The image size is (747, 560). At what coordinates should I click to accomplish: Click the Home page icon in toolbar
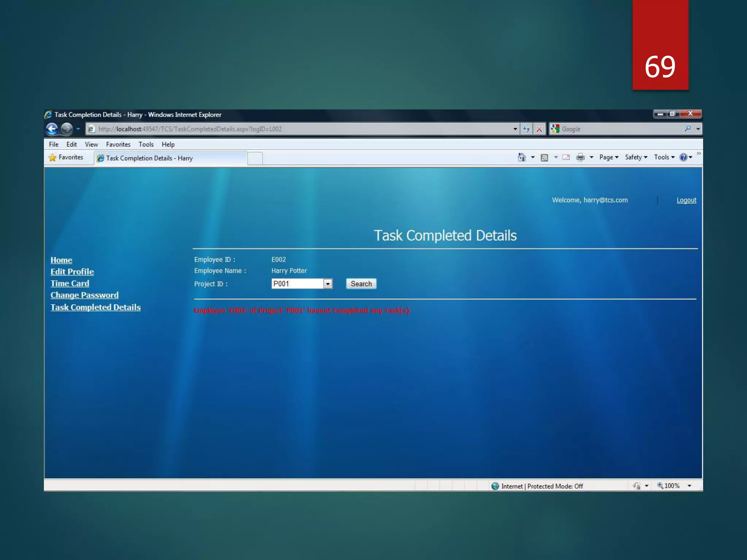[x=522, y=157]
